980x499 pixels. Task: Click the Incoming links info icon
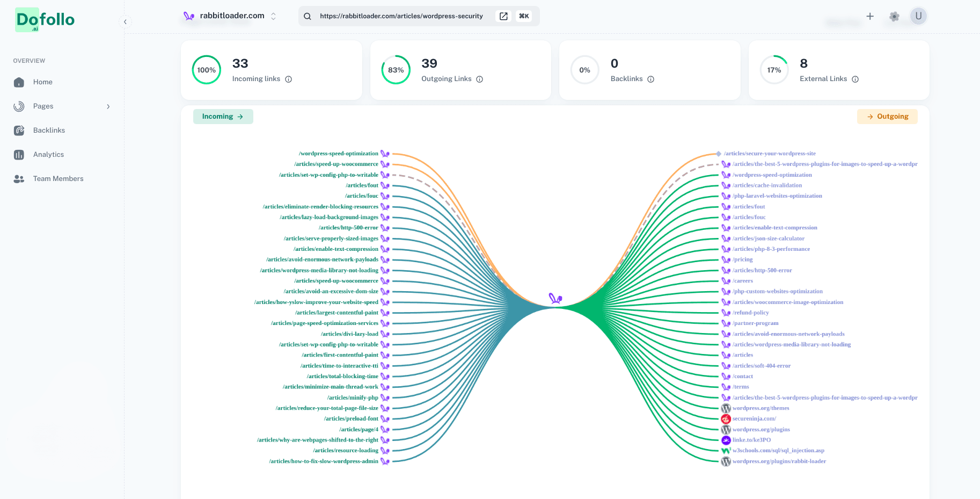click(x=288, y=79)
